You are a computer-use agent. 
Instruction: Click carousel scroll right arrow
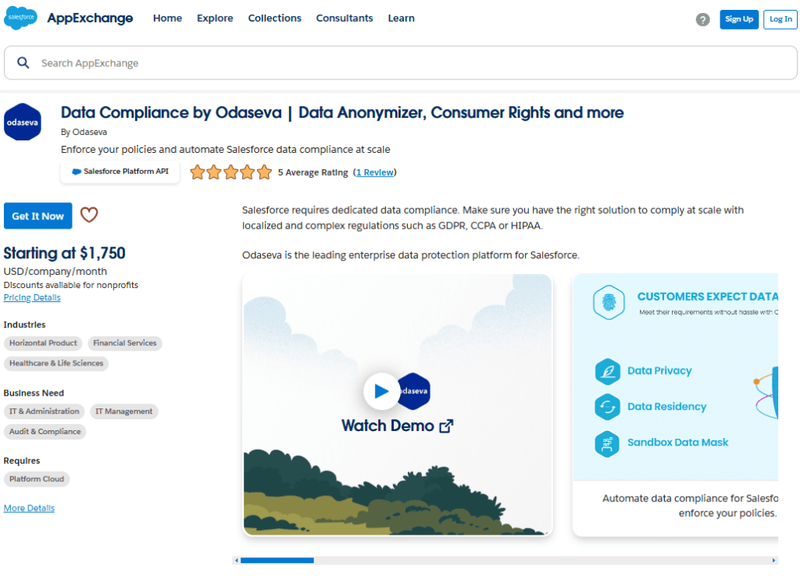774,560
